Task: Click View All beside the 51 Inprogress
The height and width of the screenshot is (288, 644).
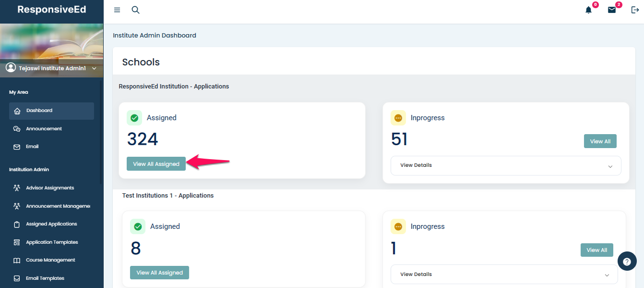Action: 600,141
